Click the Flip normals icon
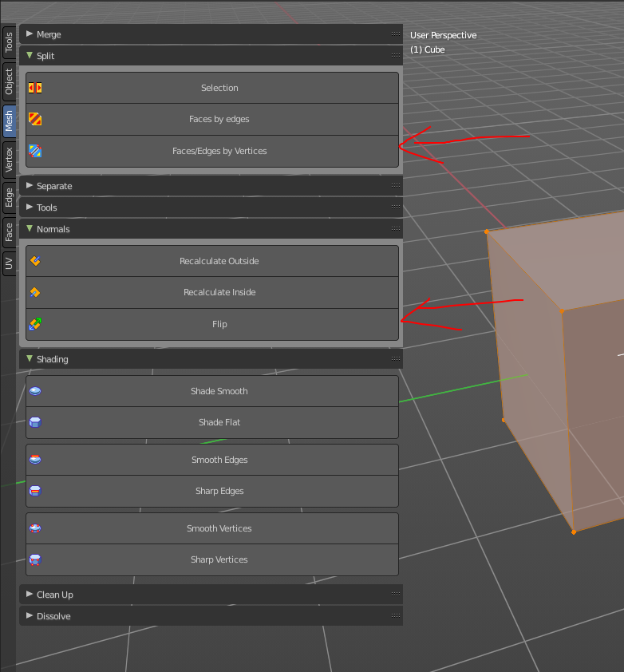Viewport: 624px width, 672px height. 35,324
